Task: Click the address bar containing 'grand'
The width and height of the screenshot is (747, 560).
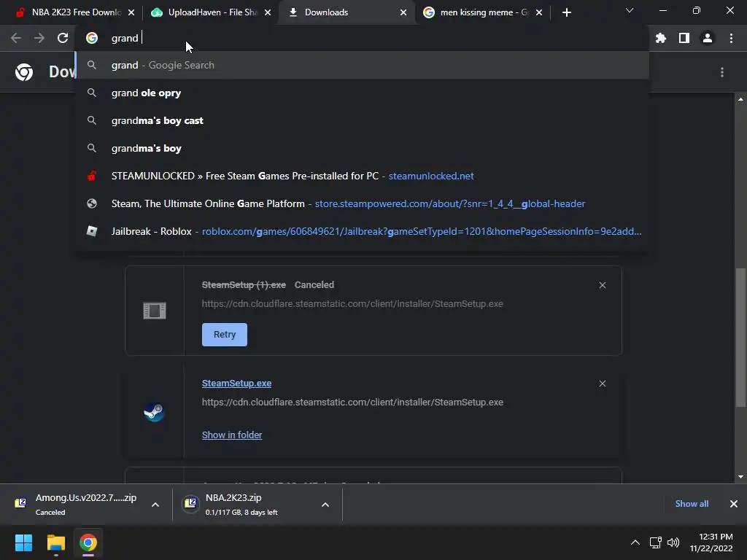Action: tap(362, 38)
